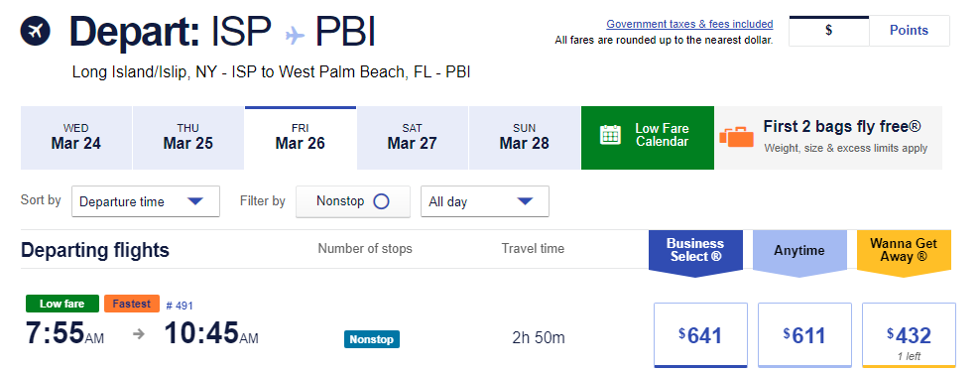Open the Sort by Departure time dropdown
Screen dimensions: 980x372
(x=146, y=201)
